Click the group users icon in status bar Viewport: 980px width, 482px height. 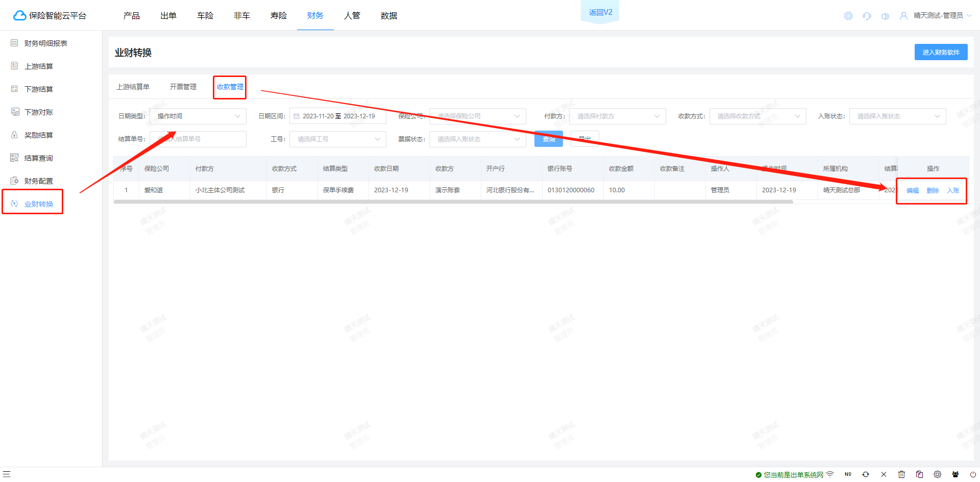pyautogui.click(x=955, y=474)
